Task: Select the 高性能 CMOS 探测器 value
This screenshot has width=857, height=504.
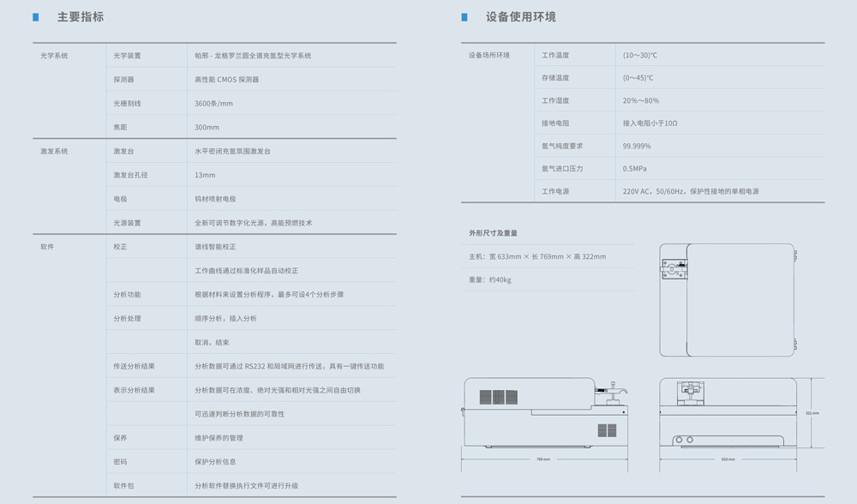Action: [x=226, y=80]
